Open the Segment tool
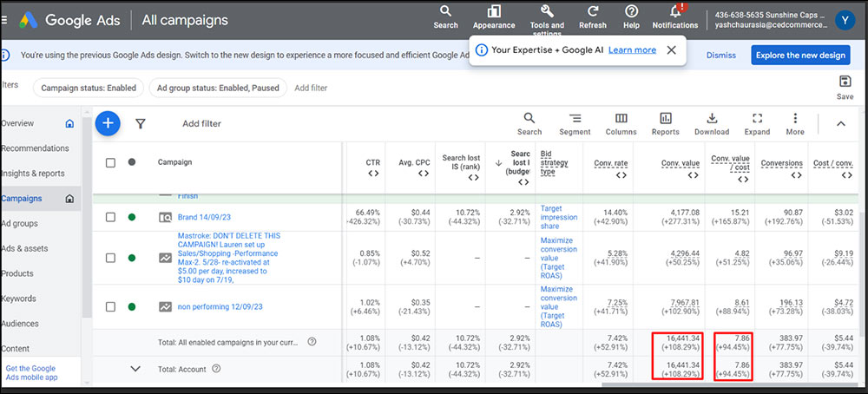 click(575, 124)
